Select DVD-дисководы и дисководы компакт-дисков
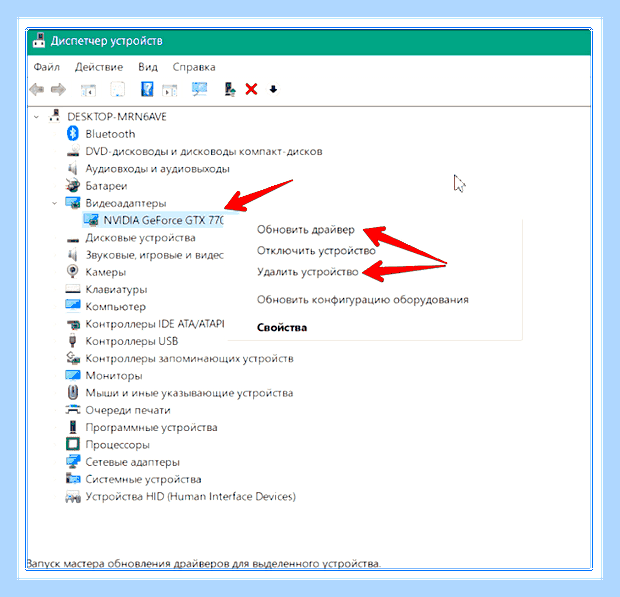Image resolution: width=620 pixels, height=597 pixels. (204, 151)
